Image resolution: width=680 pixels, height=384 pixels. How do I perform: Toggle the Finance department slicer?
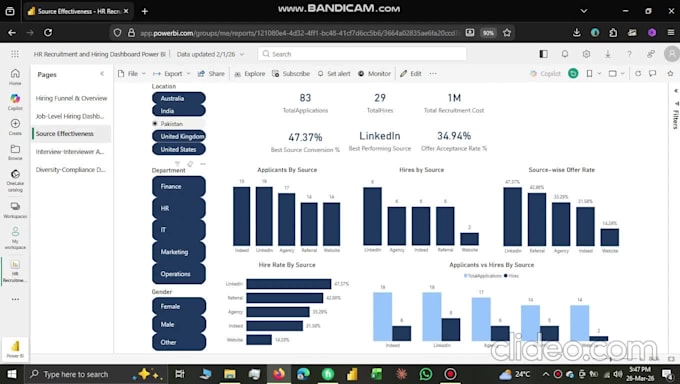point(179,187)
